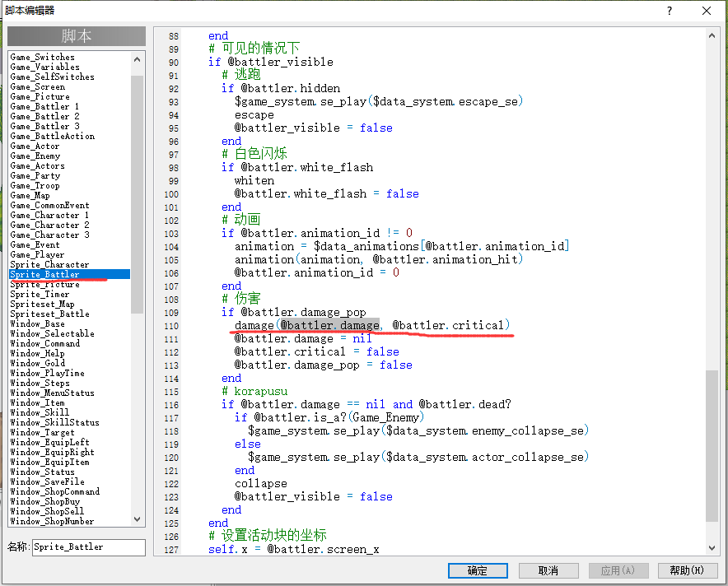
Task: Select Sprite_Character script entry
Action: [49, 264]
